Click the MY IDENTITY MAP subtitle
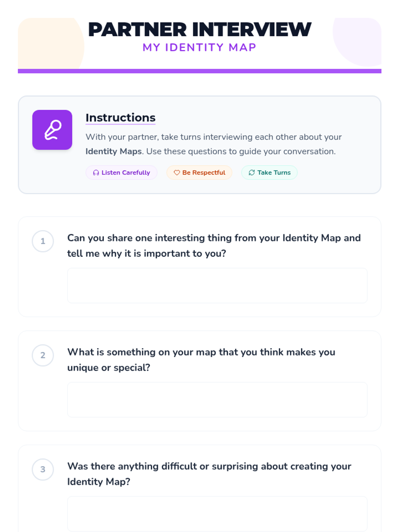Viewport: 399px width, 532px height. coord(199,47)
